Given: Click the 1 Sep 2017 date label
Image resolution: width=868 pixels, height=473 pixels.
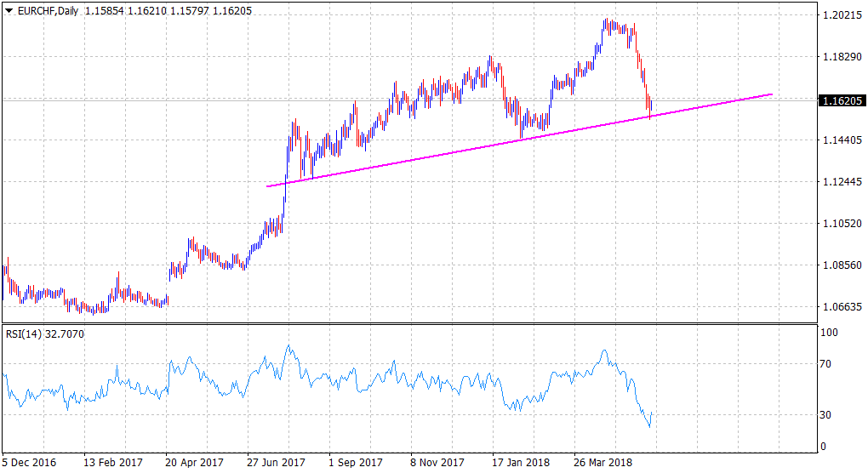Looking at the screenshot, I should pos(356,462).
